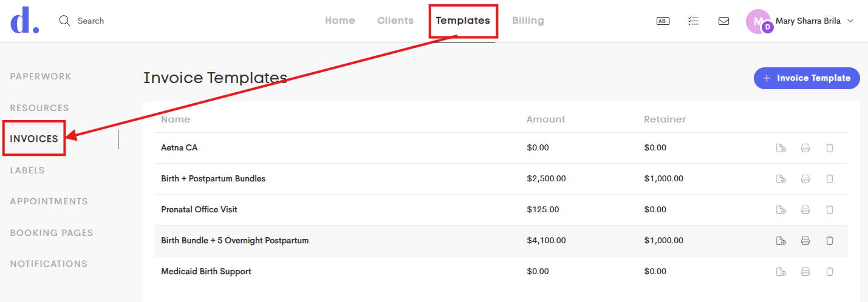Screen dimensions: 868x302
Task: Click the AB icon in top bar
Action: click(663, 21)
